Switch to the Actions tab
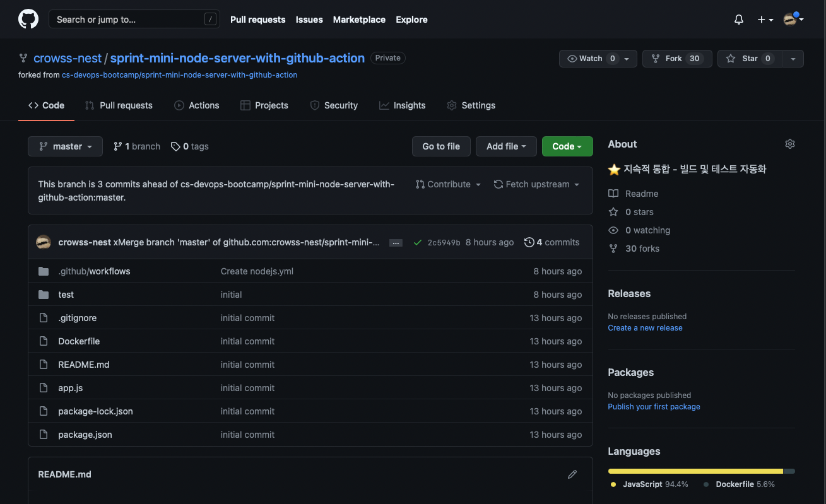 coord(197,105)
